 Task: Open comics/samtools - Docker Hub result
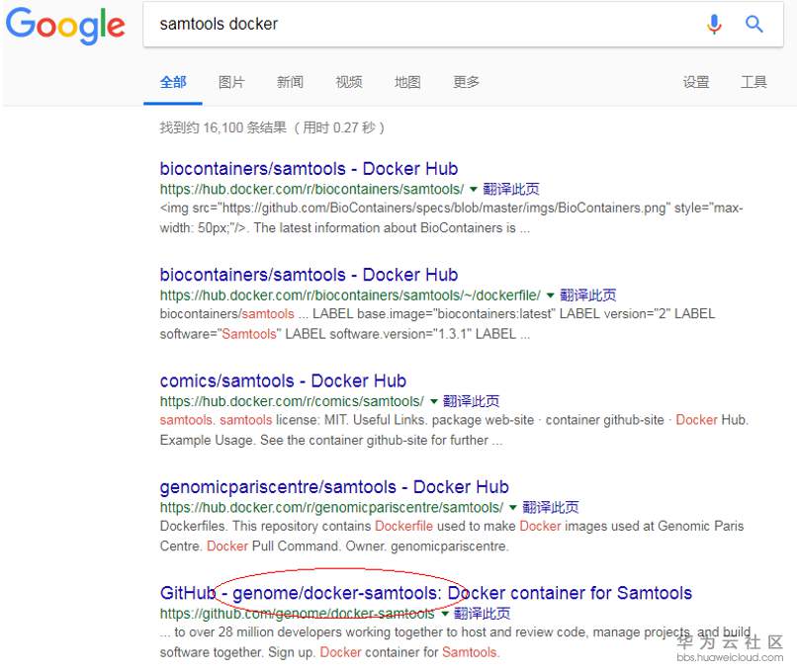(283, 380)
